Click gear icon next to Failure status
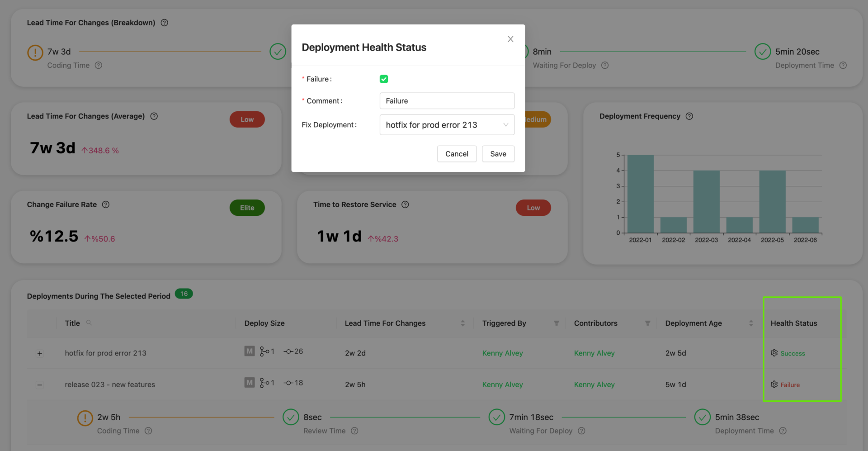This screenshot has height=451, width=868. pos(774,385)
